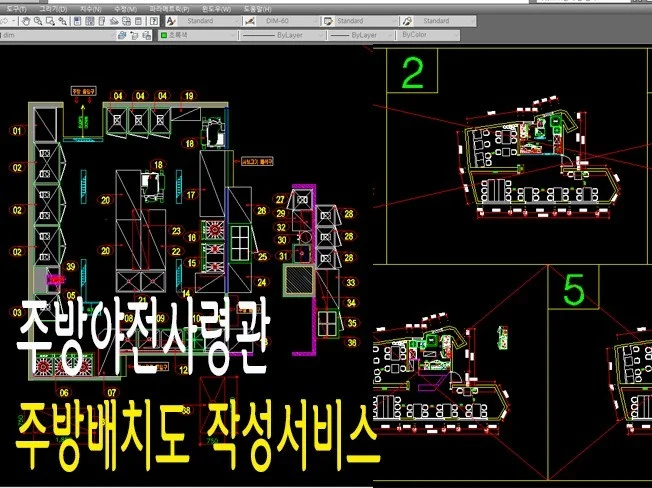Viewport: 652px width, 488px height.
Task: Open the Text Style manager icon
Action: (172, 20)
